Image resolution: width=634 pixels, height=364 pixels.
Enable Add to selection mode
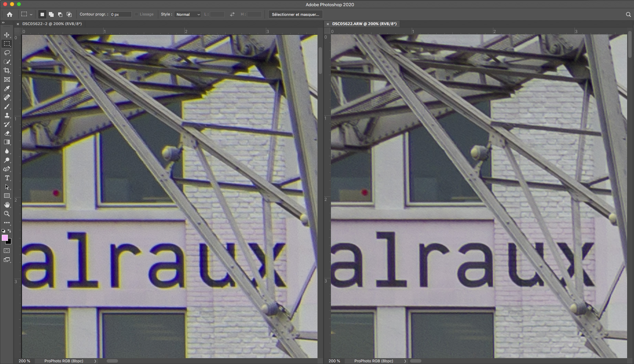51,14
